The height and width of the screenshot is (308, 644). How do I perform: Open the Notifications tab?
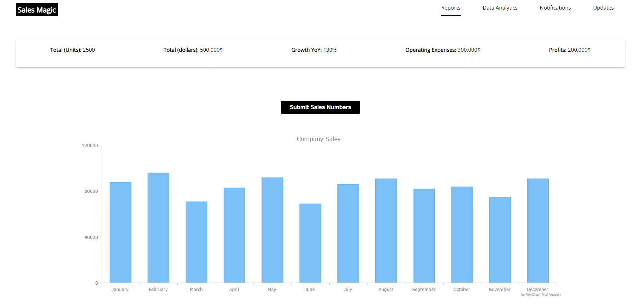[x=555, y=8]
